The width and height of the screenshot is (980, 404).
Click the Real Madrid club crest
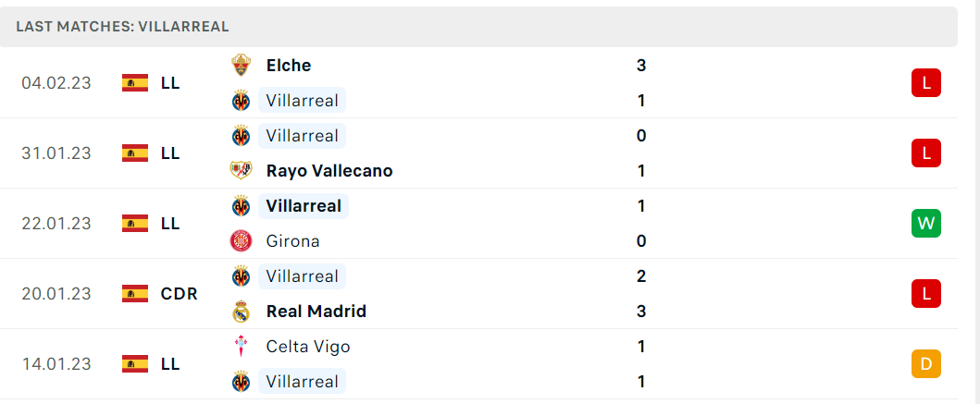pyautogui.click(x=241, y=311)
